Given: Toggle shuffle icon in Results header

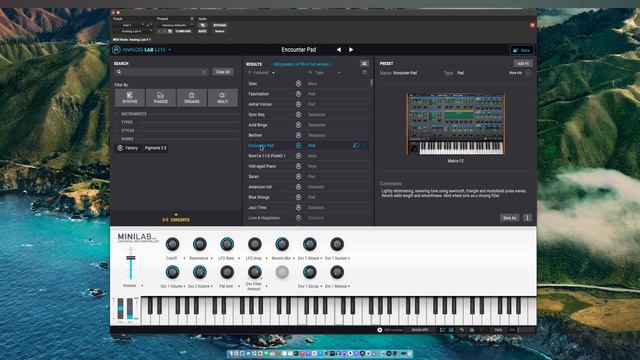Looking at the screenshot, I should [364, 64].
